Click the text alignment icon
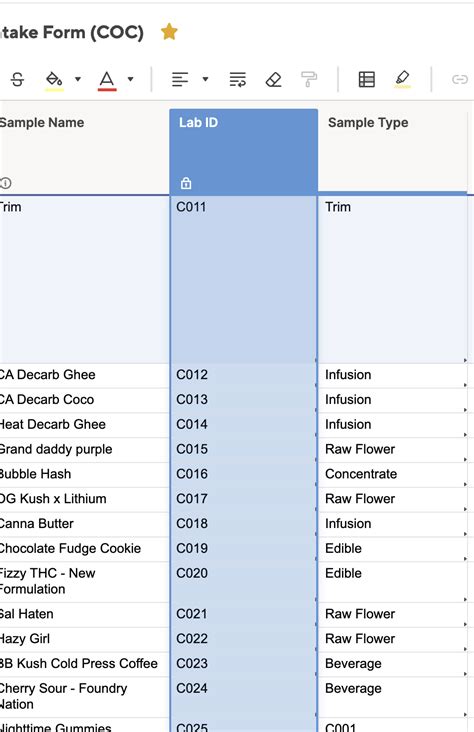 pos(180,79)
